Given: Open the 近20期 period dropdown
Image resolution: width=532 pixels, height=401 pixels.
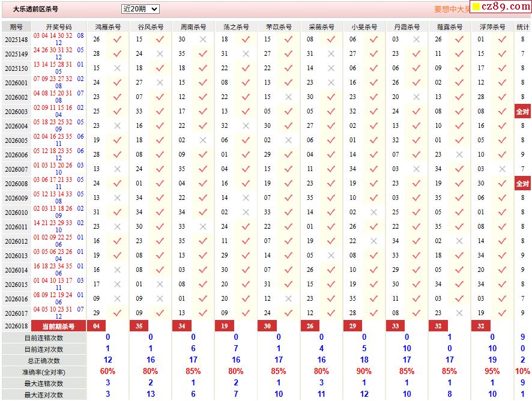Looking at the screenshot, I should click(x=140, y=9).
